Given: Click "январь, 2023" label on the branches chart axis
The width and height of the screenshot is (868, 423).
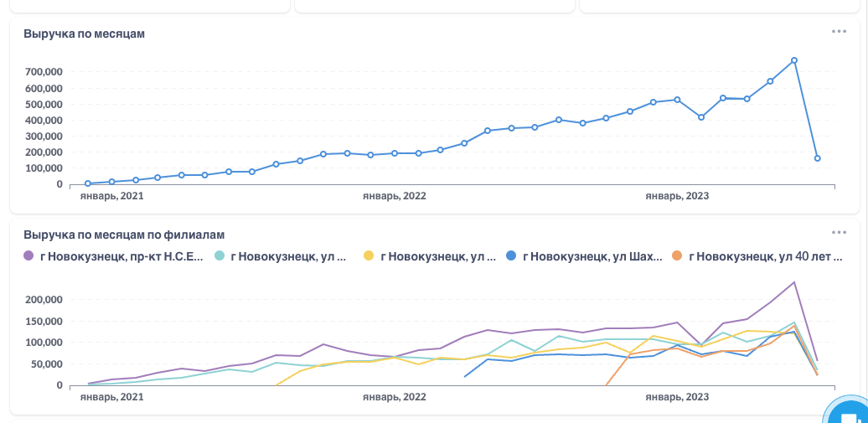Looking at the screenshot, I should coord(677,397).
